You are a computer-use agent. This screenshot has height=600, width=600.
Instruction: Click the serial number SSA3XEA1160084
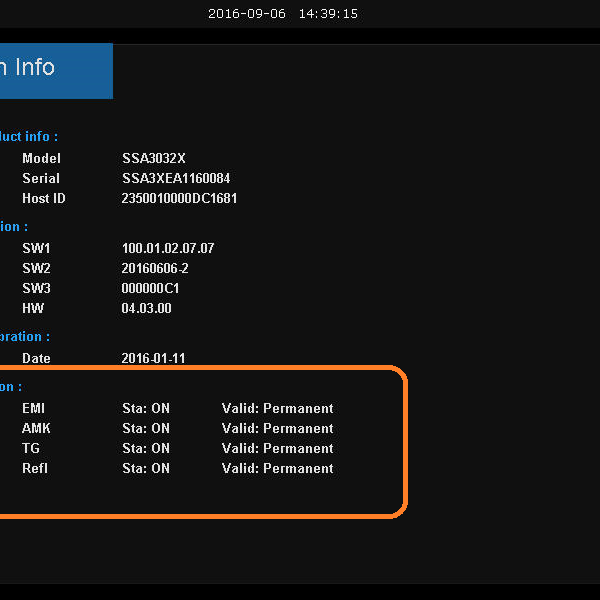tap(176, 178)
